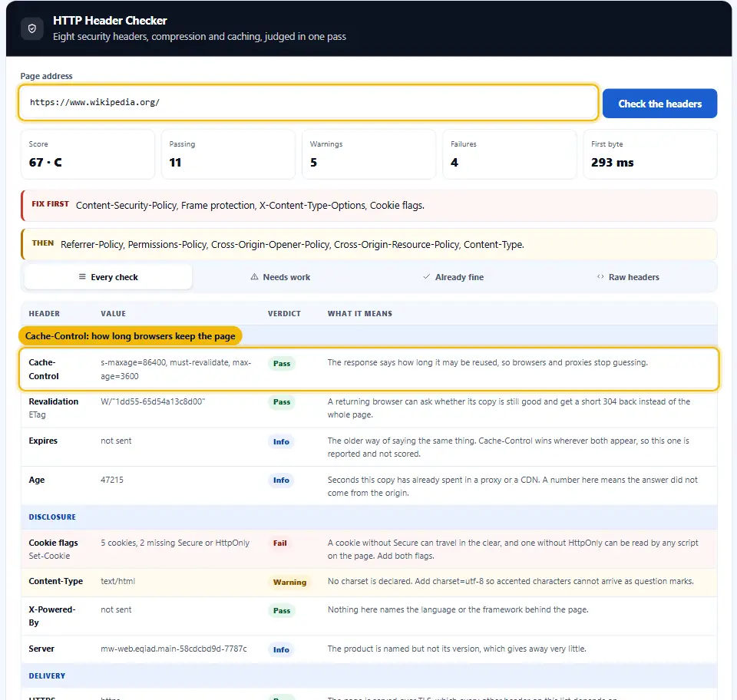737x700 pixels.
Task: Click the Passing card showing 11
Action: (x=228, y=154)
